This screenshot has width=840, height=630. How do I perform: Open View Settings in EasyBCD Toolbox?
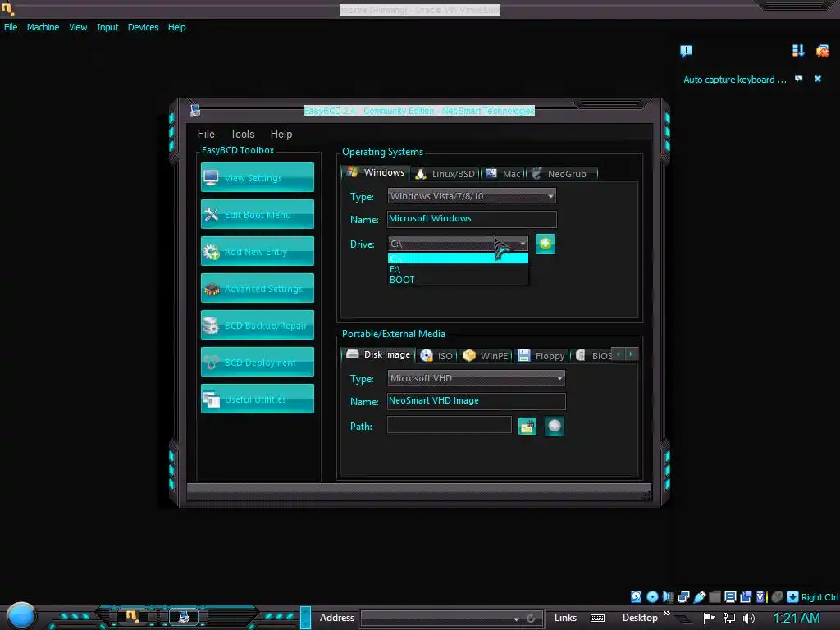point(257,177)
